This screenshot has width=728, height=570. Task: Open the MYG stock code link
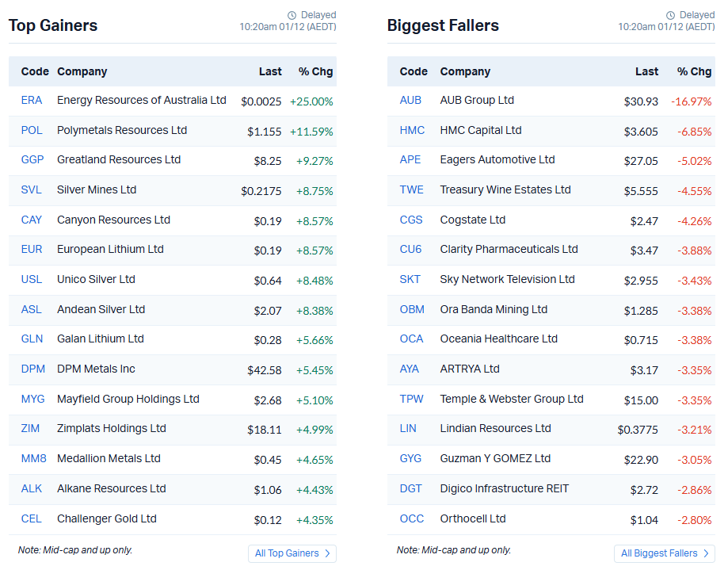point(33,400)
